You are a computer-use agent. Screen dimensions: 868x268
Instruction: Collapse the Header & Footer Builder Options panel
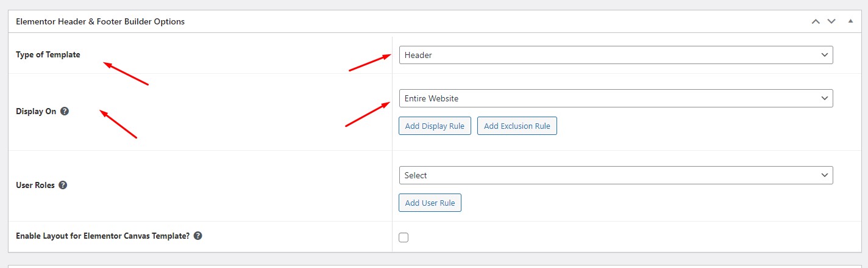point(851,21)
